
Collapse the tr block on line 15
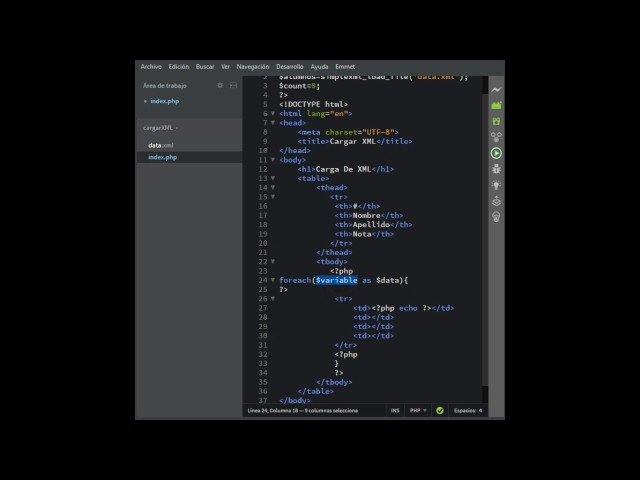pos(273,197)
